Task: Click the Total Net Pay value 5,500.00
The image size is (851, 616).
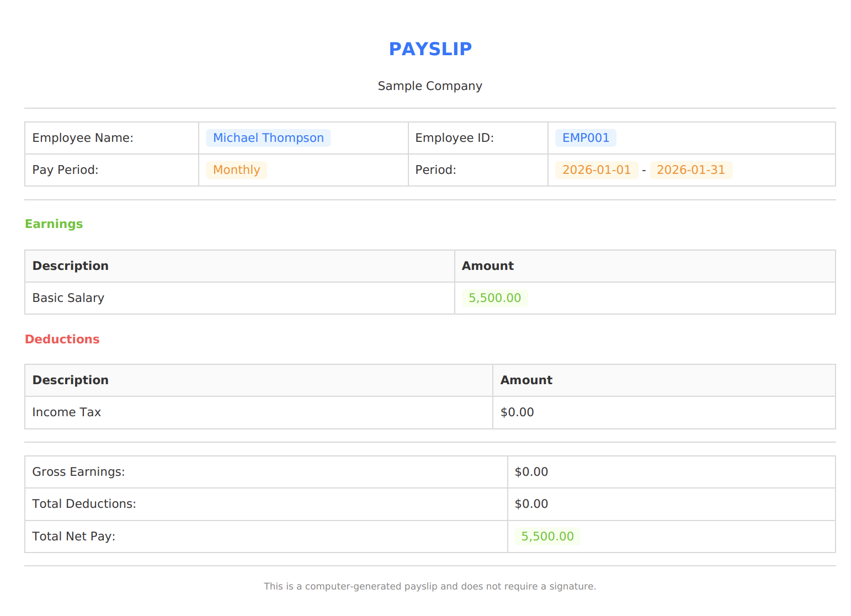Action: point(547,536)
